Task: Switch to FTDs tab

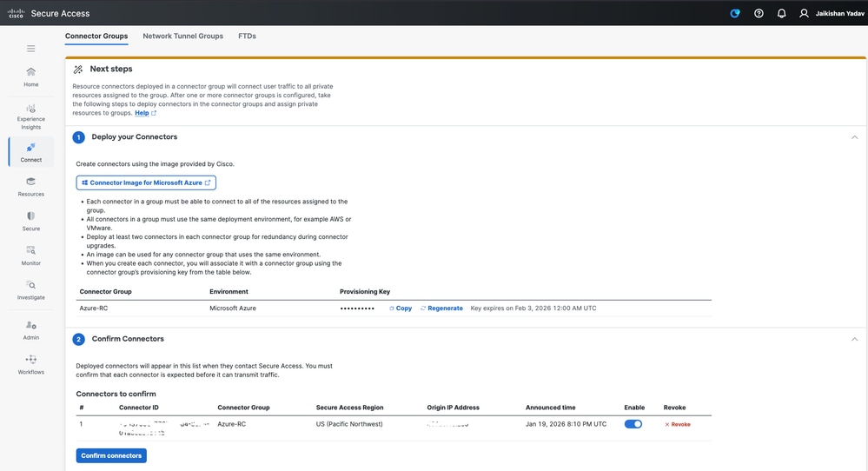Action: (247, 36)
